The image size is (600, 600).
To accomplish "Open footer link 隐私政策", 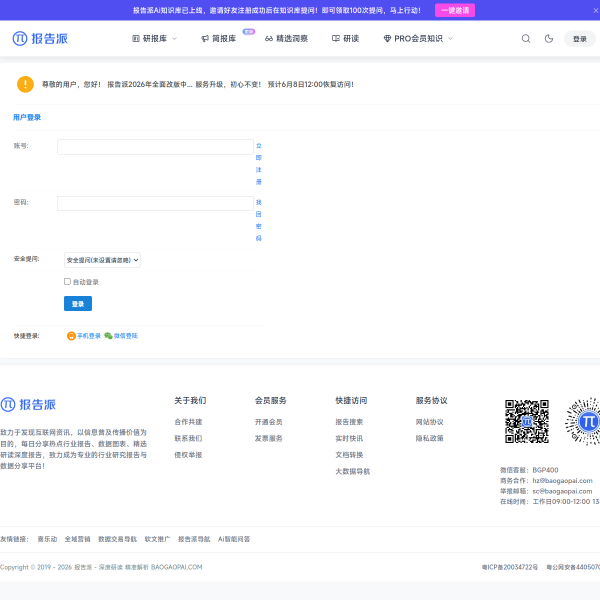I will coord(429,439).
